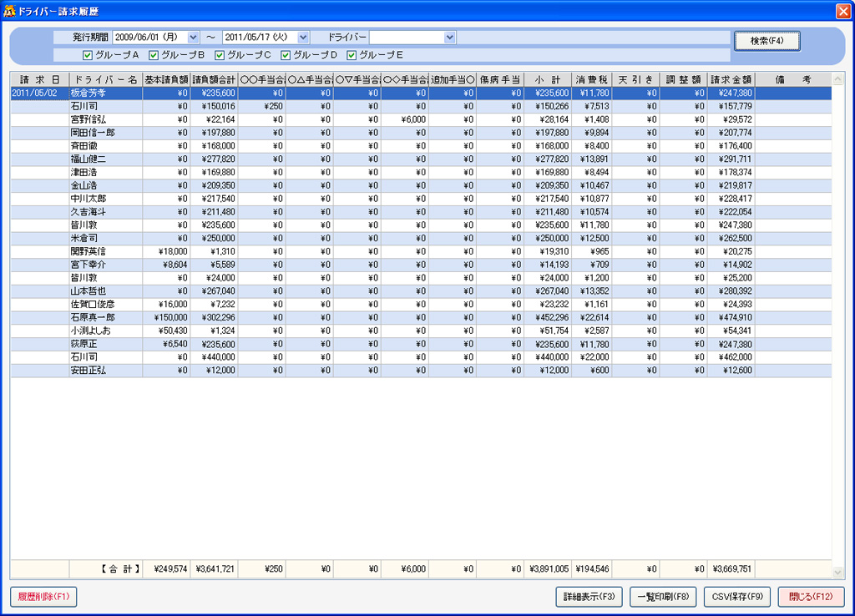Image resolution: width=855 pixels, height=616 pixels.
Task: Select row for driver 福山健二
Action: click(x=421, y=159)
